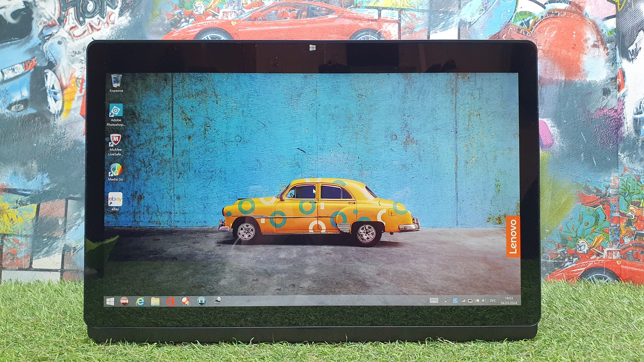The height and width of the screenshot is (362, 644).
Task: Open the speaker volume control
Action: tap(484, 301)
